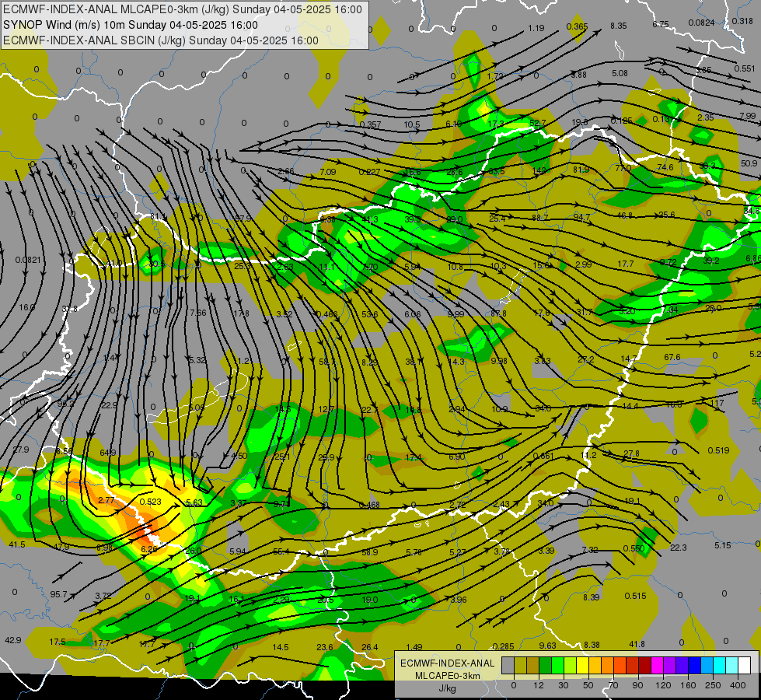Click the map value 117
761x700 pixels.
pos(717,403)
